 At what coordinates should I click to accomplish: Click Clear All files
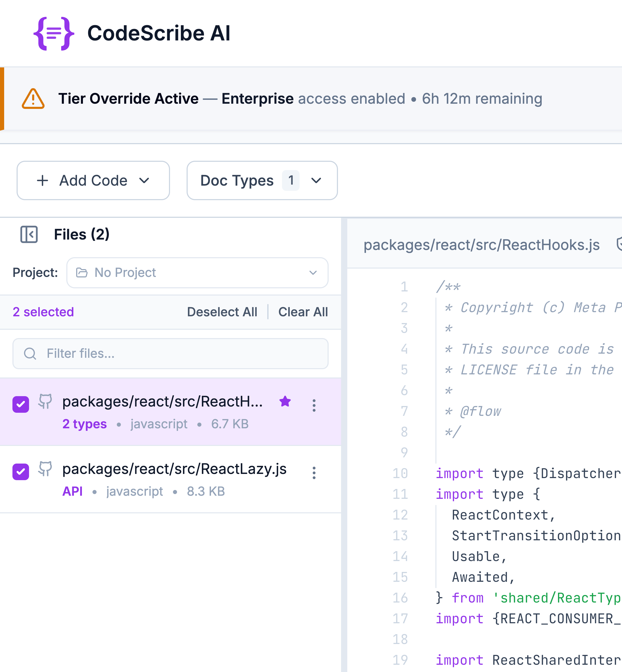[x=303, y=312]
